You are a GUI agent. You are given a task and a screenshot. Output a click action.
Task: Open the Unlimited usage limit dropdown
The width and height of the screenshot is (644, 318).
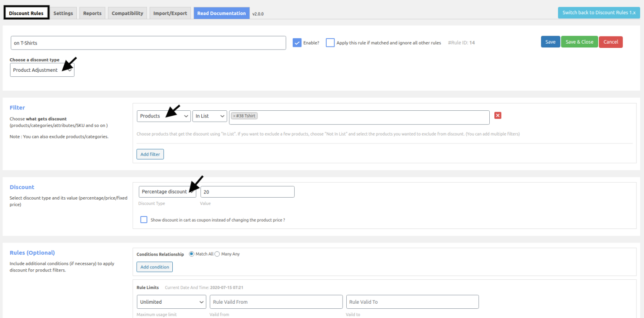171,302
